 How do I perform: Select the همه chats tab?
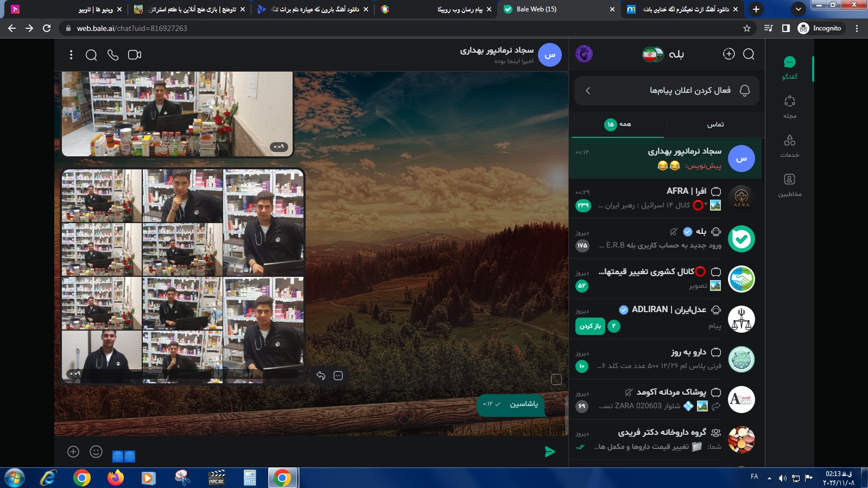pyautogui.click(x=618, y=124)
